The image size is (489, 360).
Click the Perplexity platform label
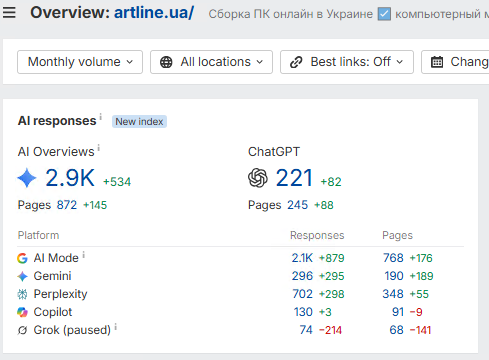click(60, 294)
